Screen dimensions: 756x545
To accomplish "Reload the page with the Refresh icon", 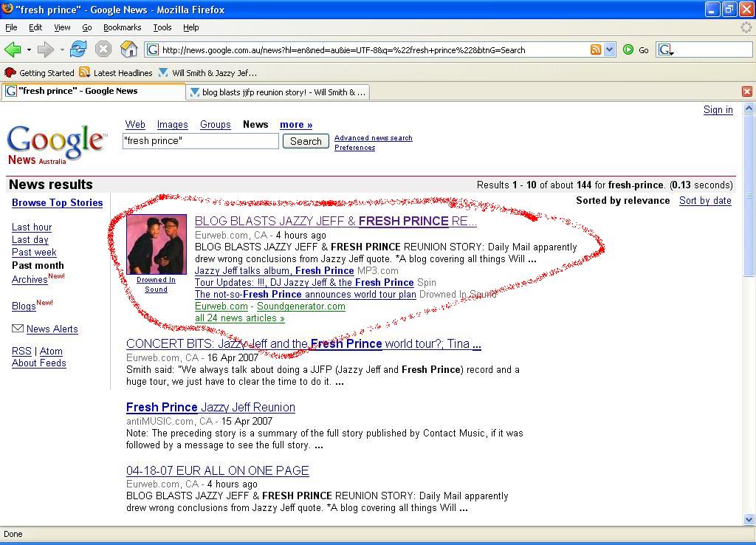I will pos(78,49).
